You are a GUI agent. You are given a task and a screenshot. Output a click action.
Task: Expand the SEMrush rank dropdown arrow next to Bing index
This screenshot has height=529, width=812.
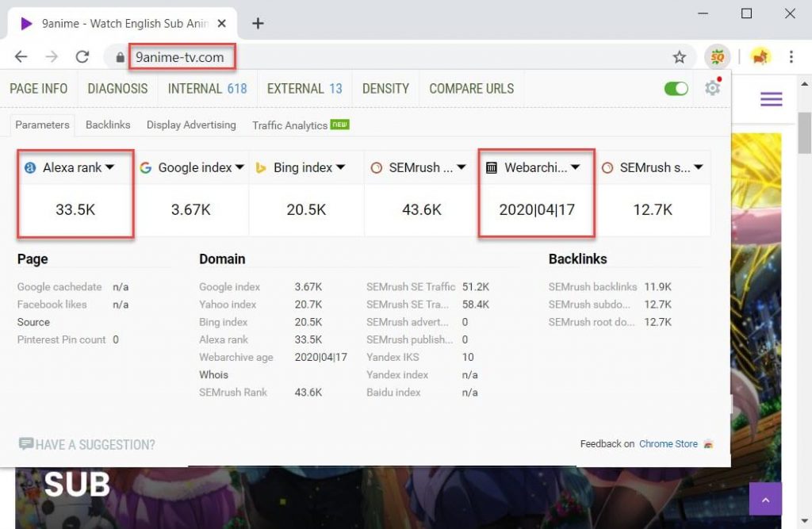click(462, 167)
